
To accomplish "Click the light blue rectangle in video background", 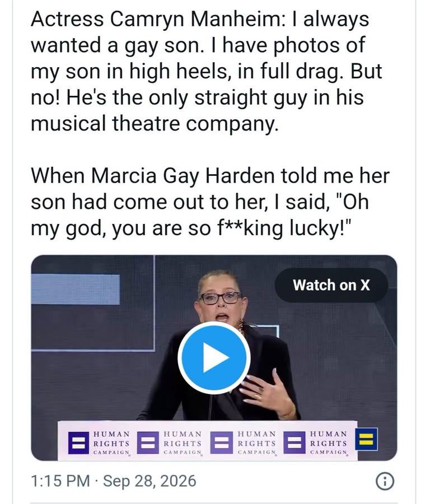I will coord(76,290).
